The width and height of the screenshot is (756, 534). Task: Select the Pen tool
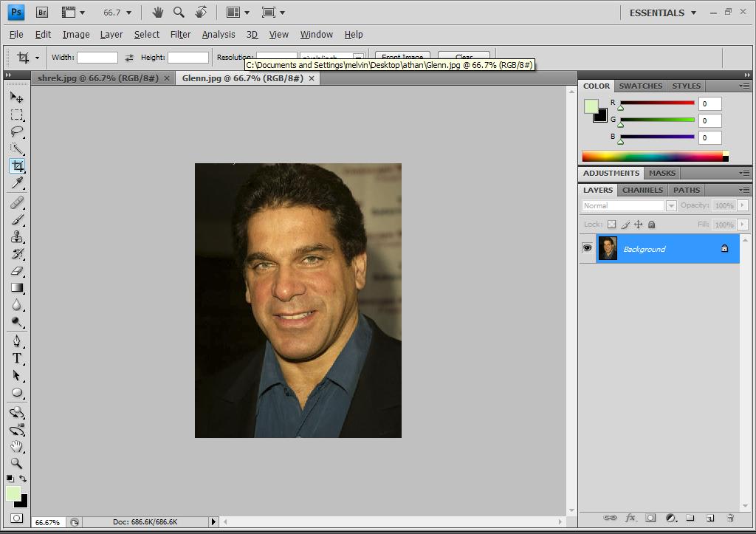click(x=17, y=341)
